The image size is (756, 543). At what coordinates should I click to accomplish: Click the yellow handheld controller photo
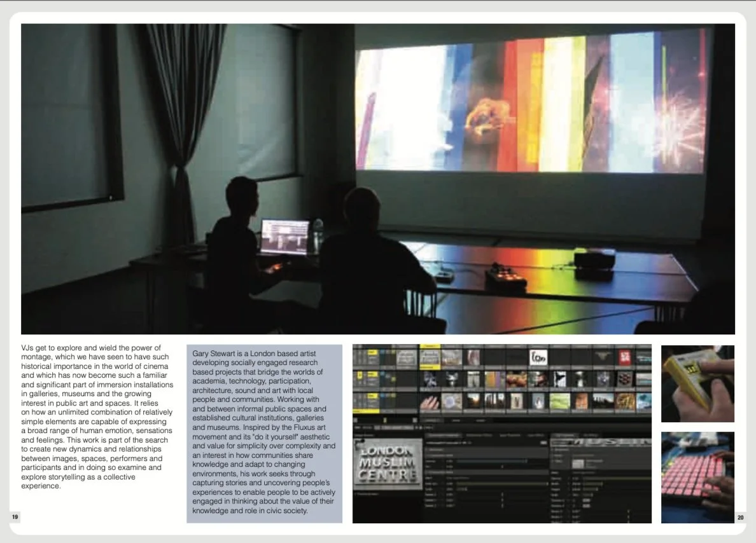click(697, 383)
